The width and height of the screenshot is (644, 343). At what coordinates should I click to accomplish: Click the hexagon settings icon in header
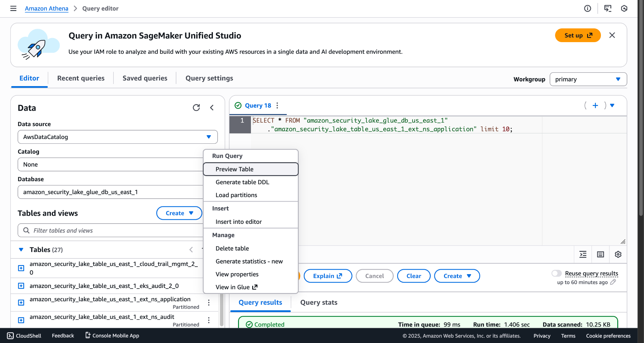[x=624, y=8]
